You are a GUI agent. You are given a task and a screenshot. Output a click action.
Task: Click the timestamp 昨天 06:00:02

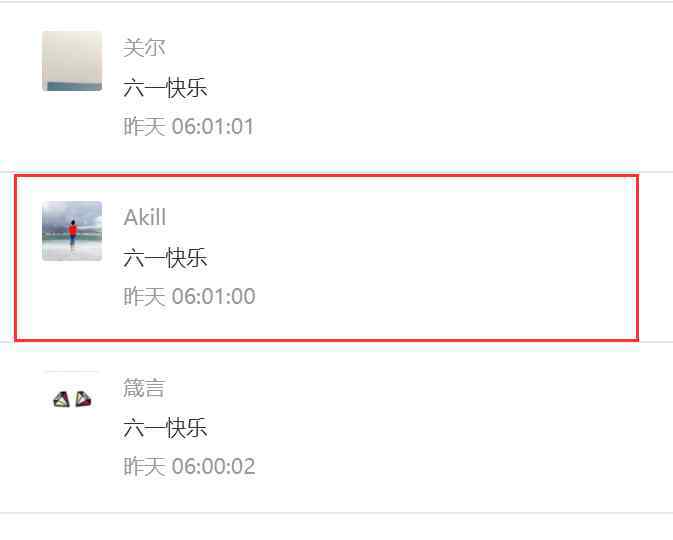189,466
